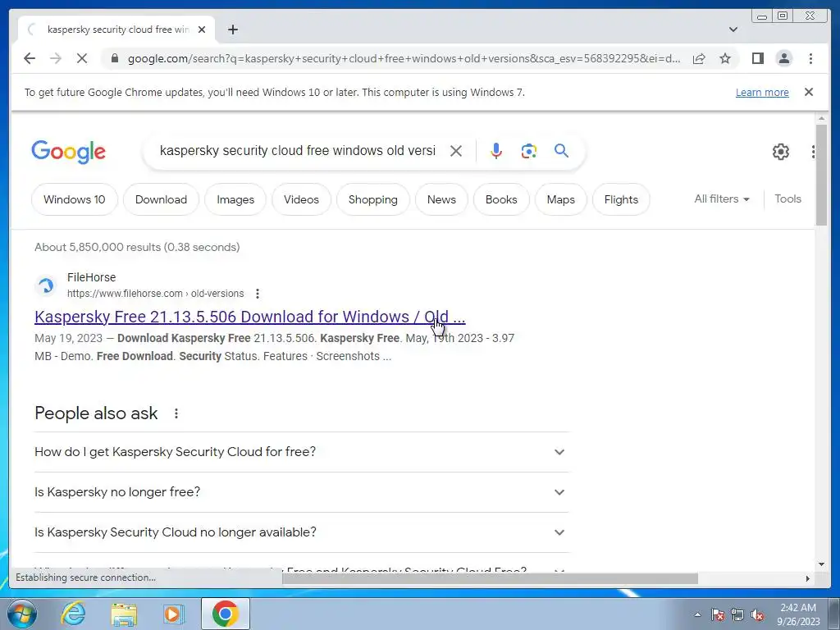Image resolution: width=840 pixels, height=630 pixels.
Task: Switch to Videos results
Action: 301,199
